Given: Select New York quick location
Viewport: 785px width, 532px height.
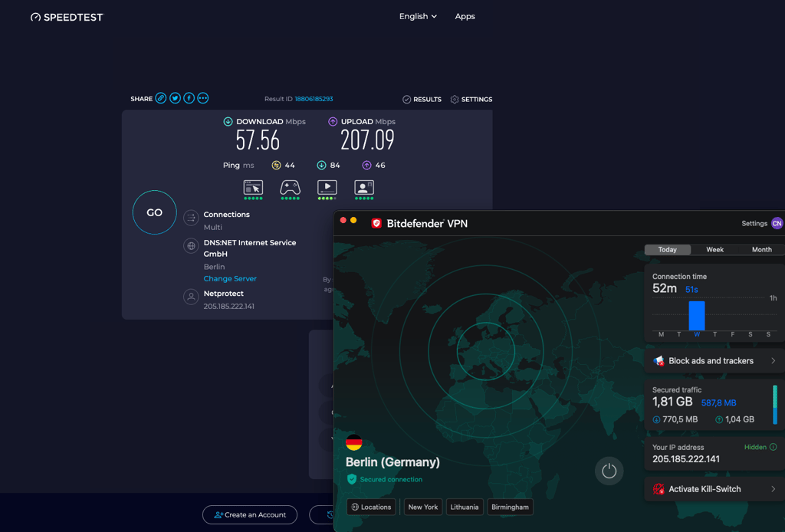Looking at the screenshot, I should (423, 507).
